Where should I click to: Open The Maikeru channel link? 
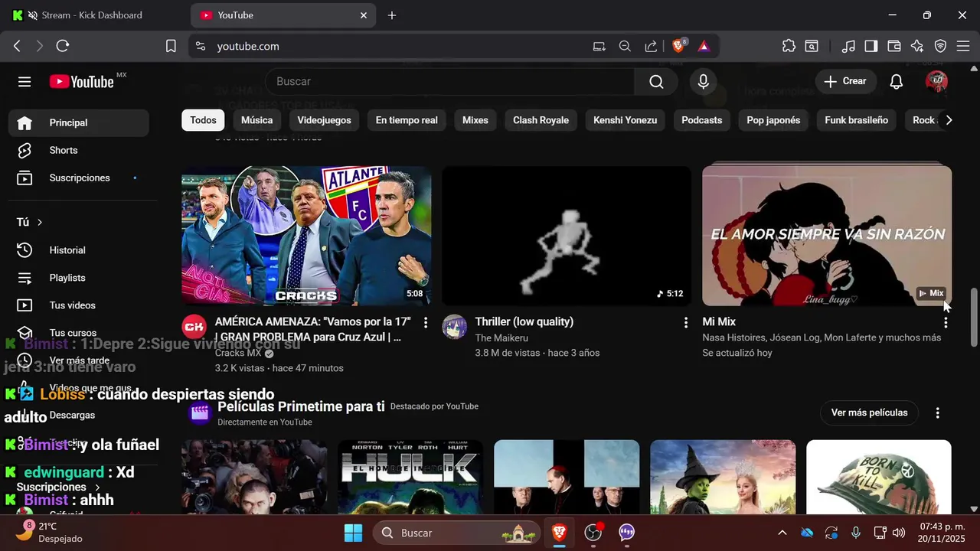tap(501, 338)
